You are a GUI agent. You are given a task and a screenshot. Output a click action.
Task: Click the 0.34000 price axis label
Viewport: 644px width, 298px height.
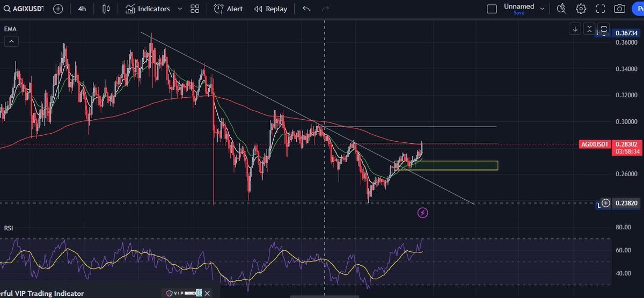pyautogui.click(x=626, y=69)
